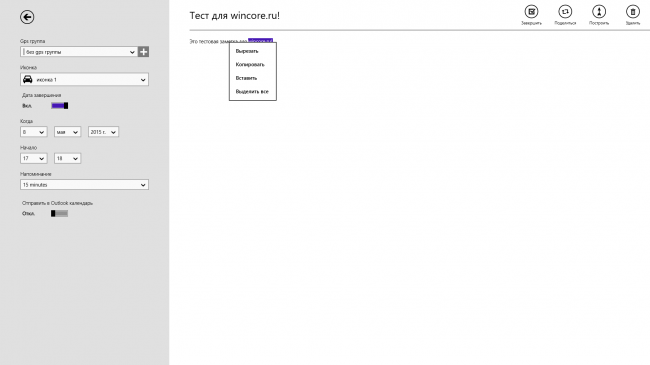Open the month dropdown showing мая
The height and width of the screenshot is (365, 650).
point(67,132)
